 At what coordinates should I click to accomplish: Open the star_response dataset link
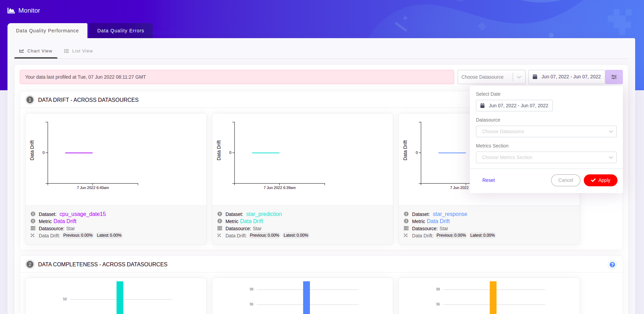[x=450, y=214]
